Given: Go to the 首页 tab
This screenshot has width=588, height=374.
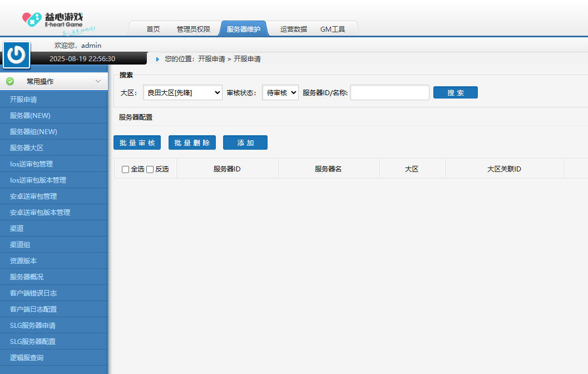Looking at the screenshot, I should click(153, 29).
